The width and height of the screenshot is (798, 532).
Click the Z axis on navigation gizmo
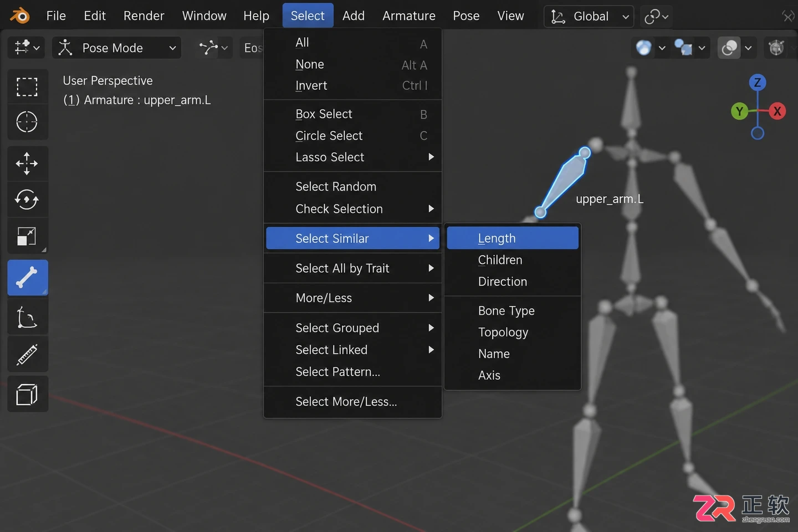758,83
